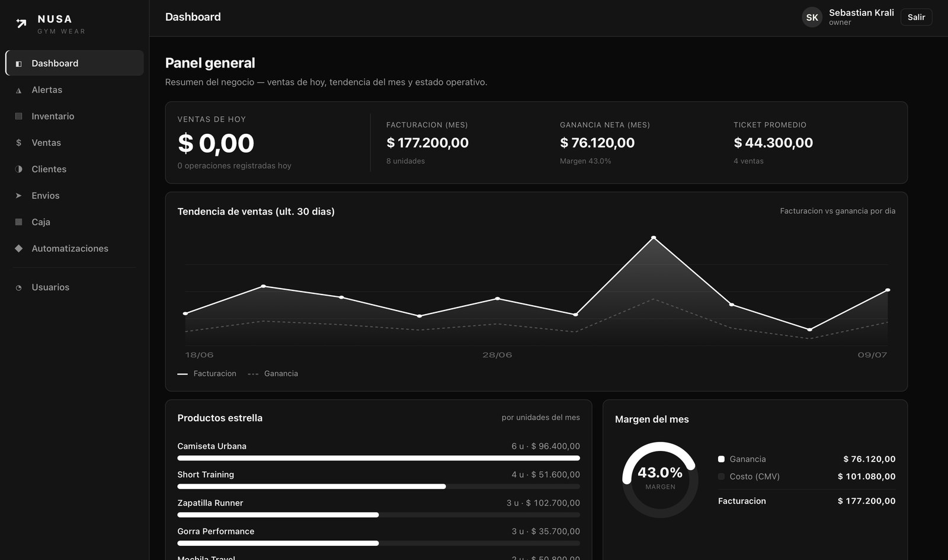The image size is (948, 560).
Task: Click the Short Training progress bar
Action: (379, 487)
